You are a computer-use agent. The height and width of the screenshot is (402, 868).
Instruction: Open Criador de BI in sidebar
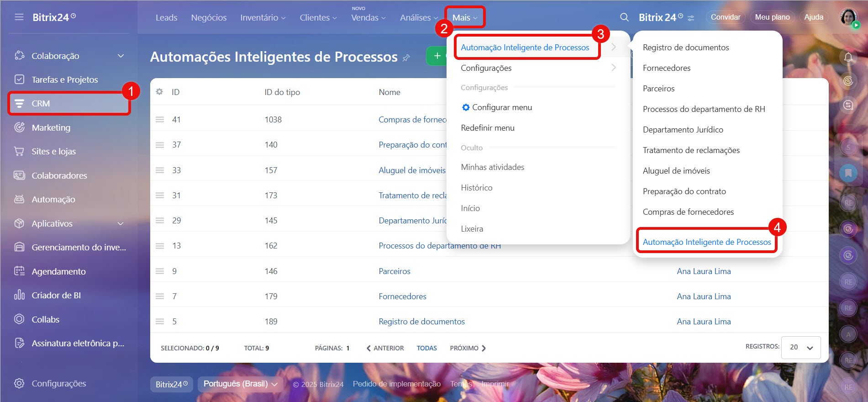pyautogui.click(x=56, y=295)
